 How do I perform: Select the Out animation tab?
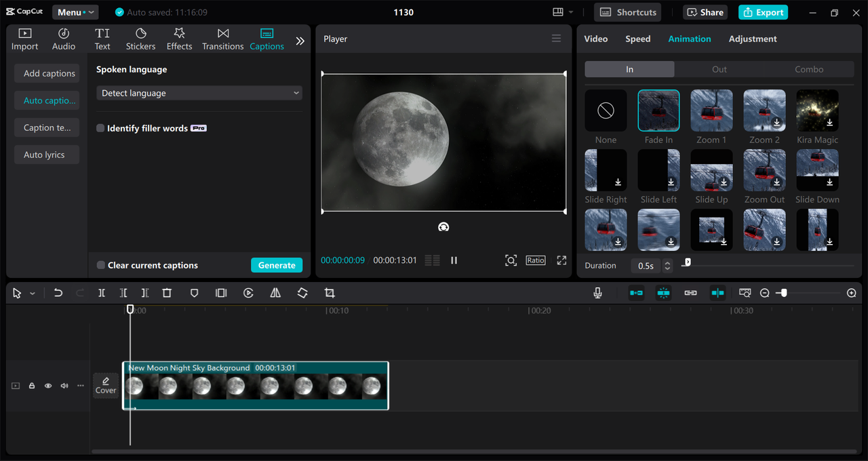tap(719, 69)
